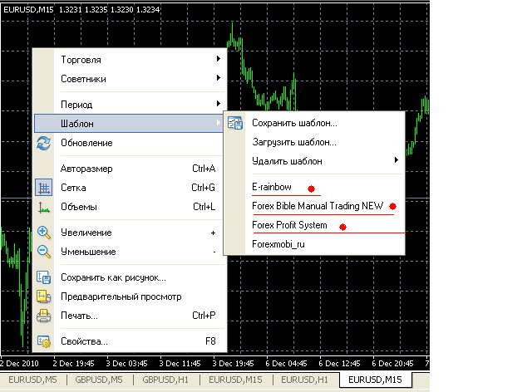
Task: Choose Уменьшение to zoom out
Action: pyautogui.click(x=129, y=252)
